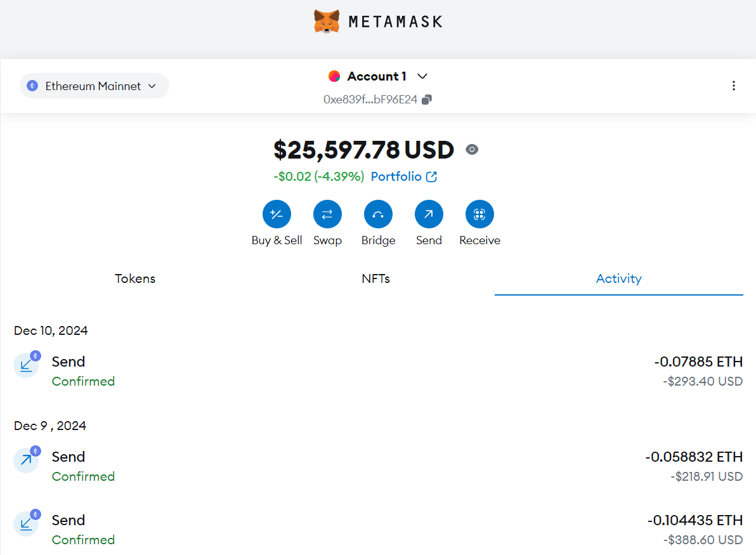Click the -$218.91 USD amount
This screenshot has width=756, height=555.
707,476
